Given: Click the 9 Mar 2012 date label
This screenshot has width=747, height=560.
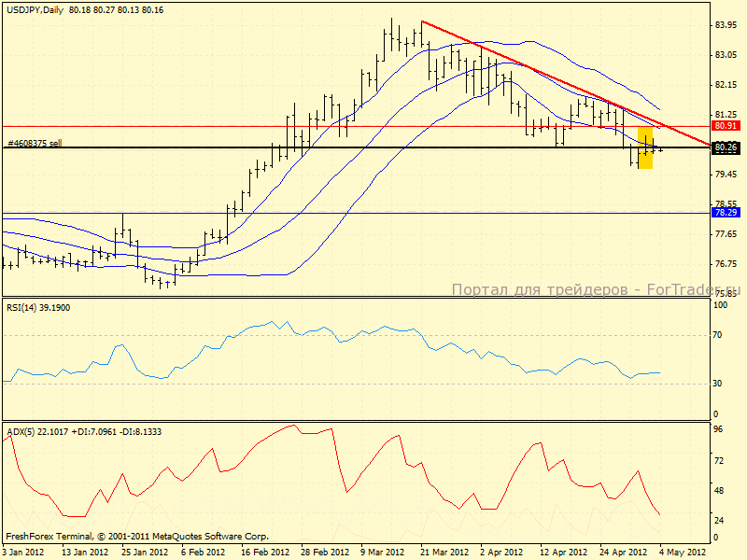Looking at the screenshot, I should pyautogui.click(x=381, y=553).
